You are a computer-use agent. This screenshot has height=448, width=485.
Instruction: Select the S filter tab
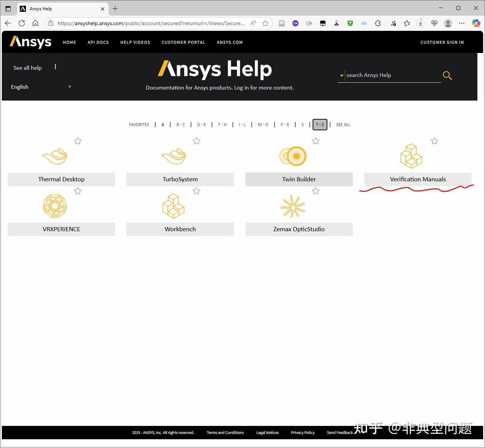tap(303, 125)
